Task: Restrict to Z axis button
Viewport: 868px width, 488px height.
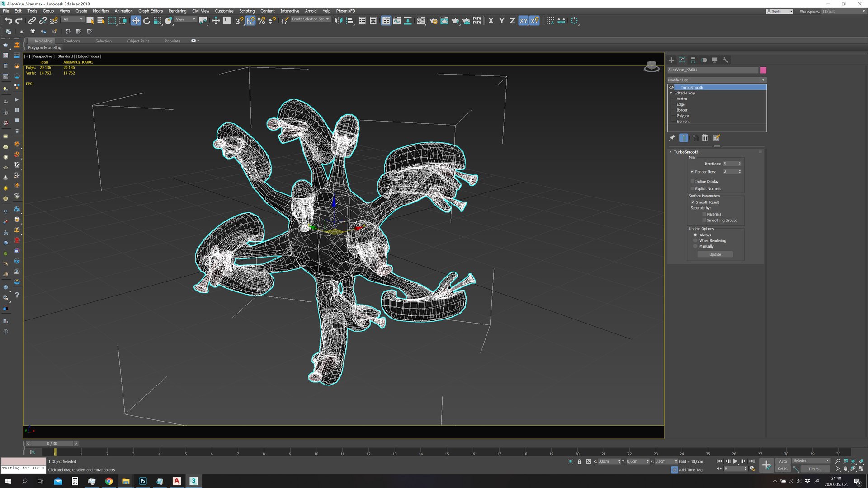Action: point(512,21)
